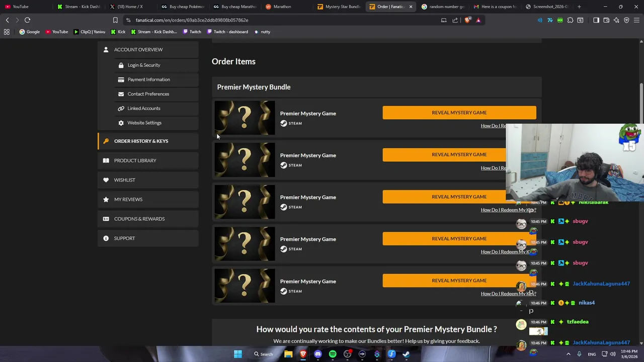This screenshot has height=362, width=644.
Task: Switch to the Gmail coupon tab
Action: point(495,7)
